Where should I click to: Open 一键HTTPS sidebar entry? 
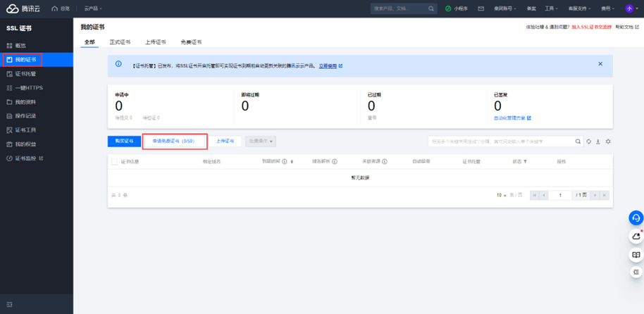(37, 88)
